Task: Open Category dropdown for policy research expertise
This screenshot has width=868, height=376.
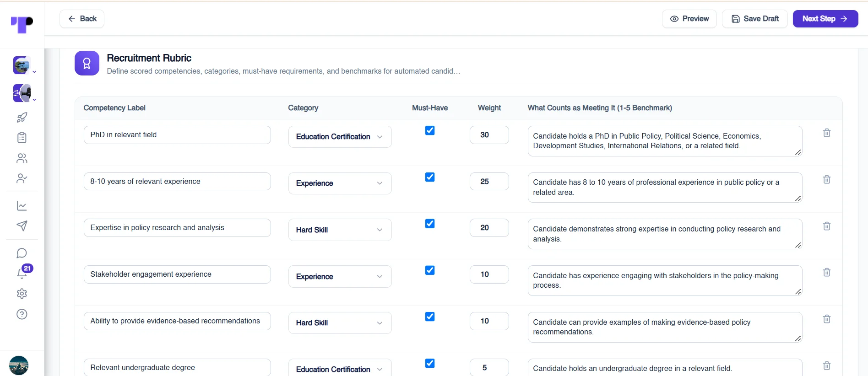Action: tap(340, 230)
